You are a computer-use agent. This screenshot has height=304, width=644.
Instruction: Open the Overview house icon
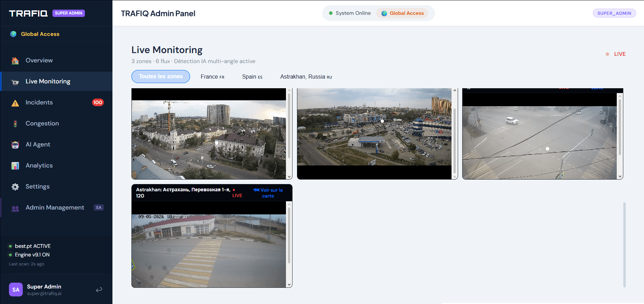pos(15,61)
